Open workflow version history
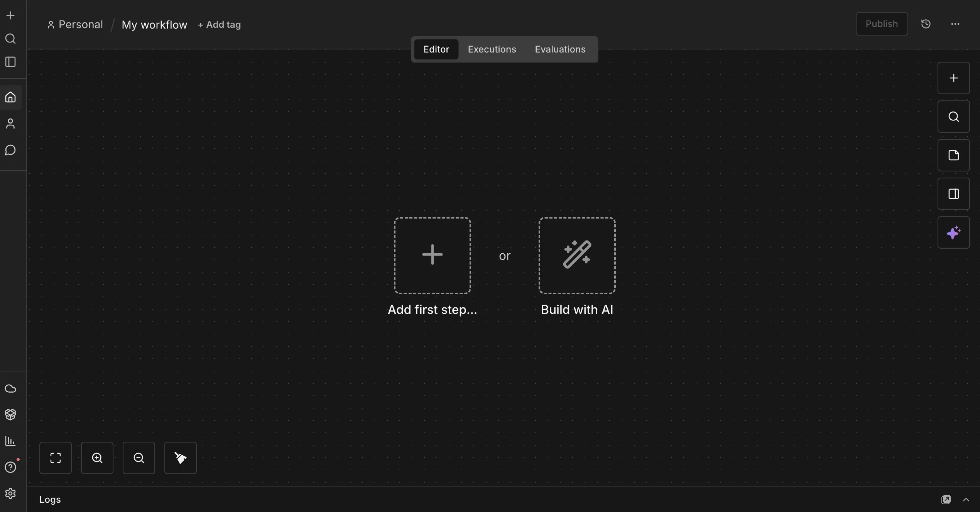The width and height of the screenshot is (980, 512). [926, 24]
